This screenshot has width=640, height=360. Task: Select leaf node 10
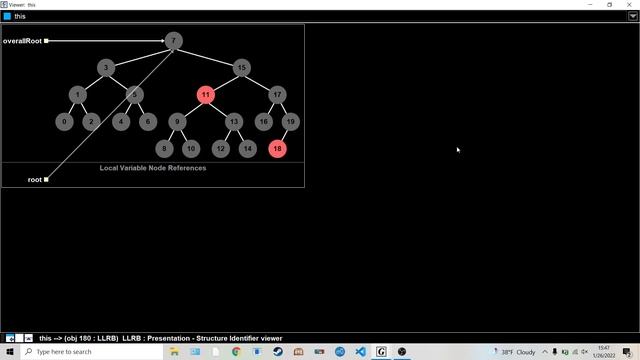coord(191,149)
